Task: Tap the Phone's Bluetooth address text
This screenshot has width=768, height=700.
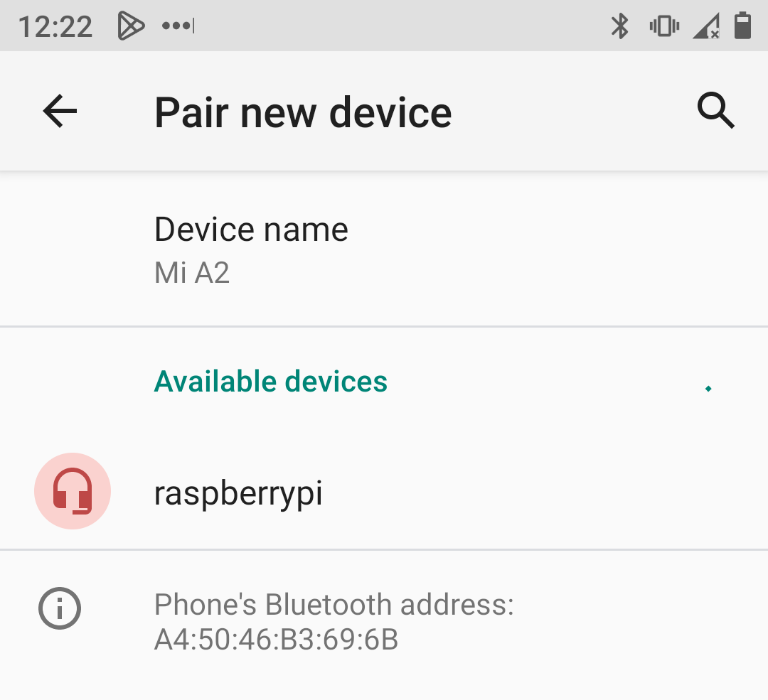Action: click(x=334, y=605)
